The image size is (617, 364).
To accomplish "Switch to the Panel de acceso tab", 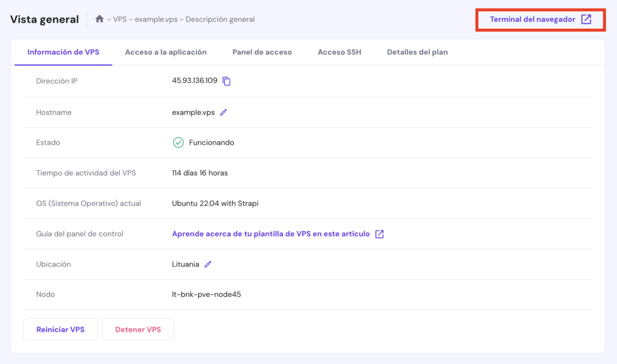I will 262,52.
